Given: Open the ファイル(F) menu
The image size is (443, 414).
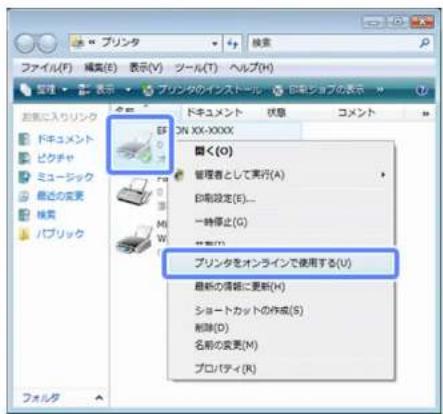Looking at the screenshot, I should [46, 68].
